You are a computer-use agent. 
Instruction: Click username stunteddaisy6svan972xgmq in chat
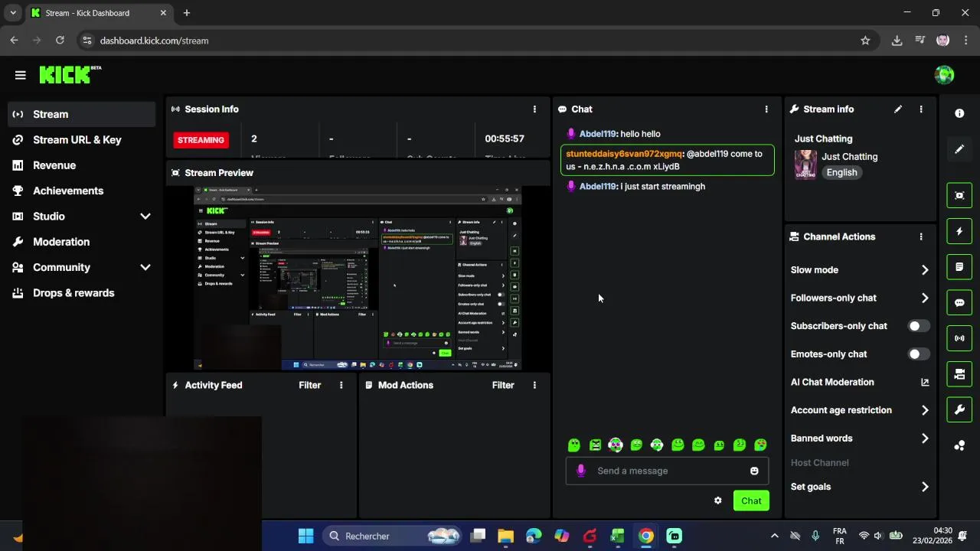624,154
